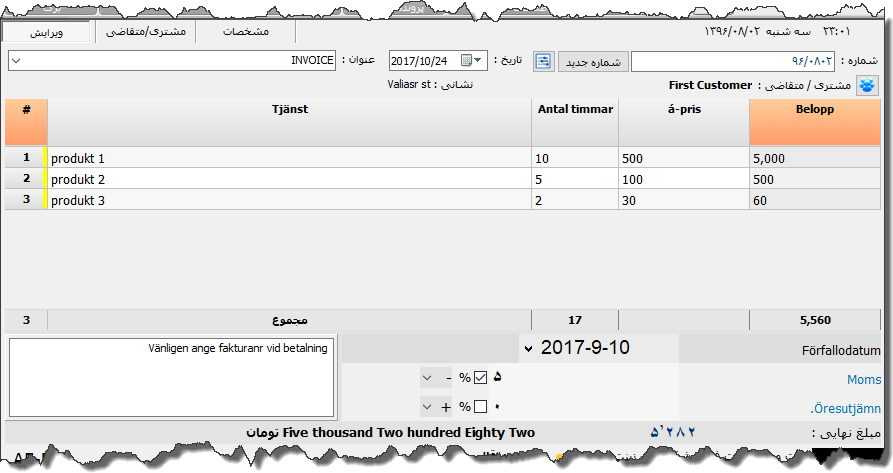Select the produkt 3 cell
This screenshot has width=893, height=473.
coord(289,200)
